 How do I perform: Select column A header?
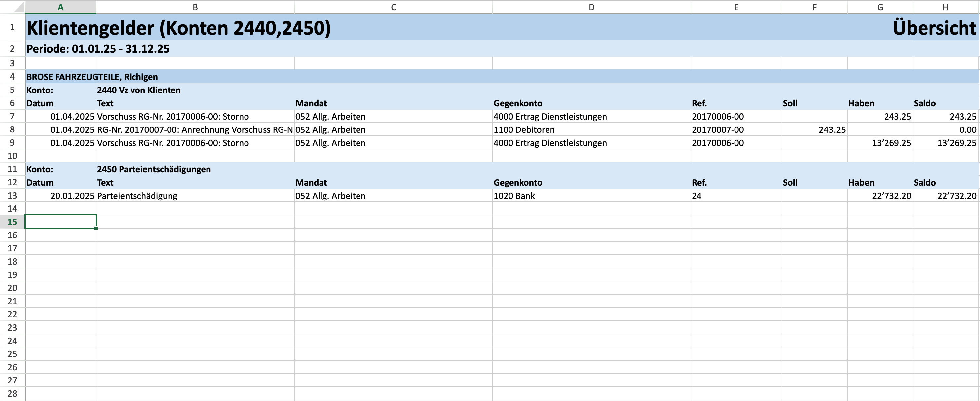(x=60, y=7)
